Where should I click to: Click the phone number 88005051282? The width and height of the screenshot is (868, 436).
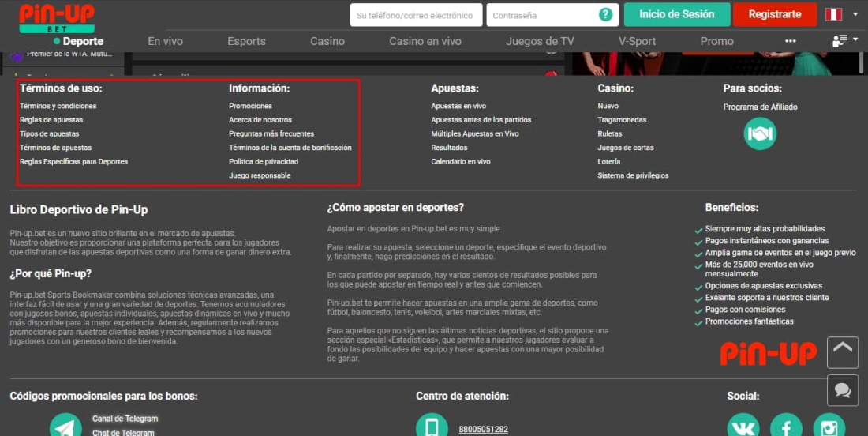[x=483, y=430]
